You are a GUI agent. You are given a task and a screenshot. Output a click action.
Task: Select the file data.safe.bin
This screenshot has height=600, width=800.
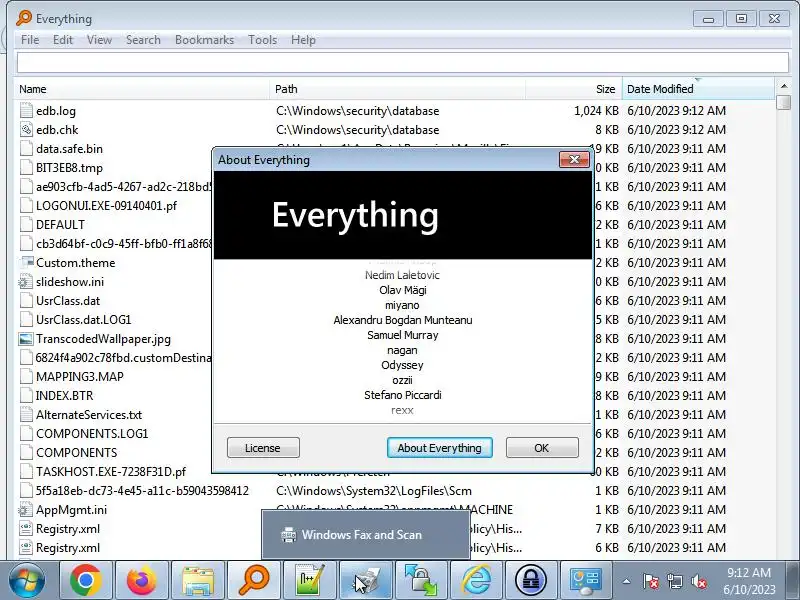pyautogui.click(x=69, y=149)
